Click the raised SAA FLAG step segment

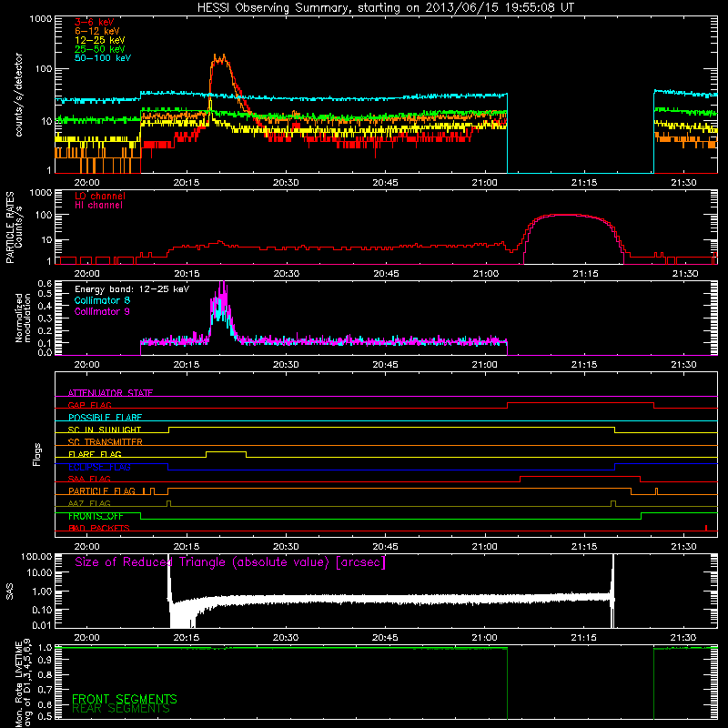click(581, 477)
